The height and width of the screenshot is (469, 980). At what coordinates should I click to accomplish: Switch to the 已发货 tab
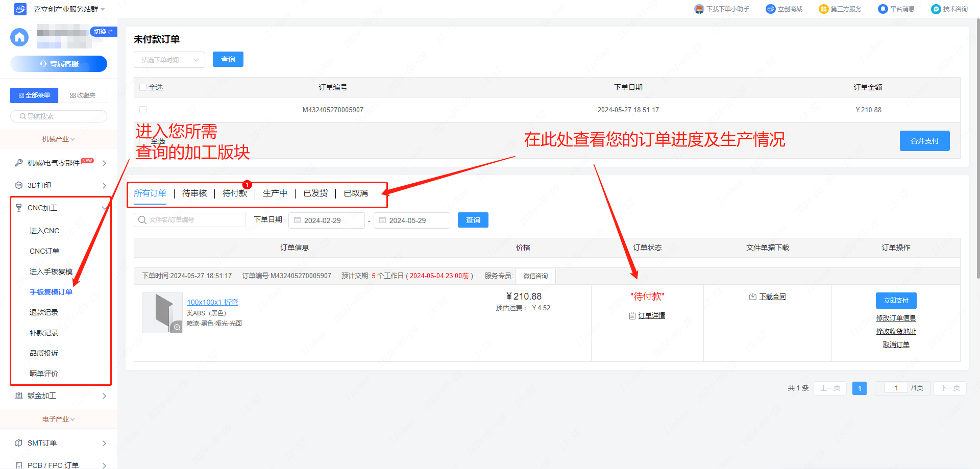315,193
